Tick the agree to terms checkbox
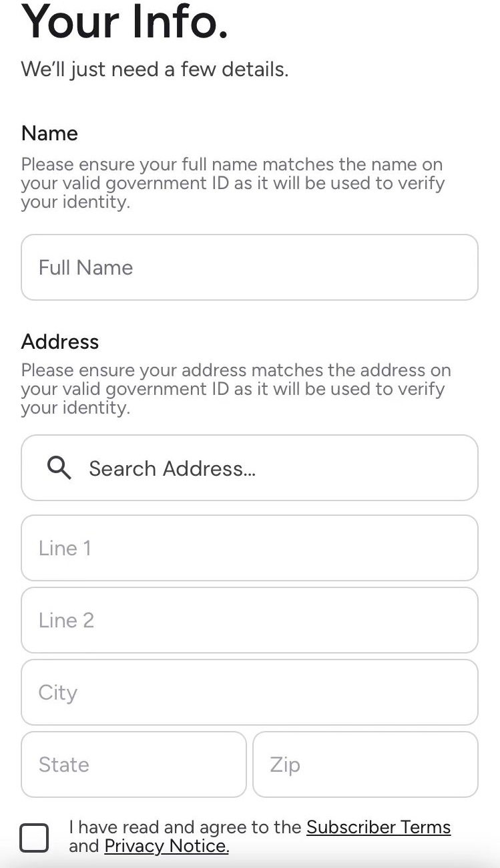The height and width of the screenshot is (868, 500). coord(34,837)
